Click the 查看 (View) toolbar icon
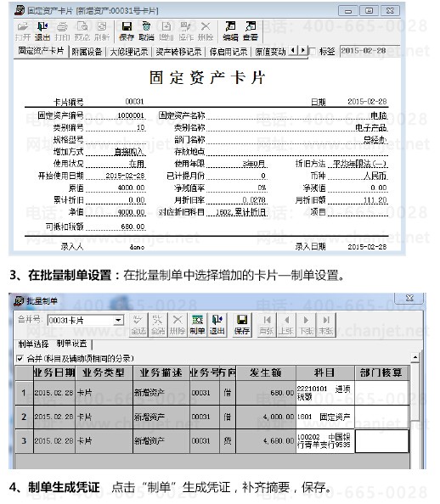This screenshot has height=504, width=440. coord(251,31)
